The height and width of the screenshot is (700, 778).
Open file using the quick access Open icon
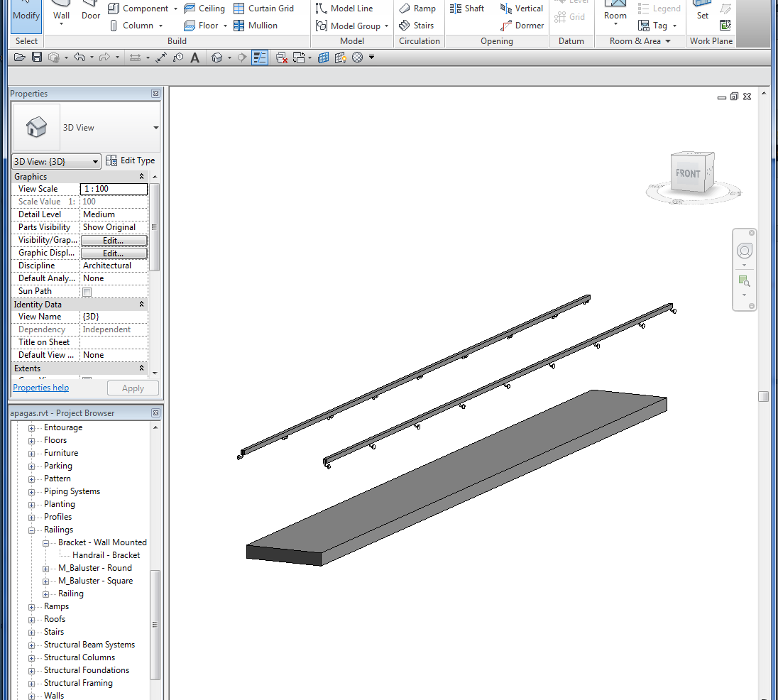point(19,58)
